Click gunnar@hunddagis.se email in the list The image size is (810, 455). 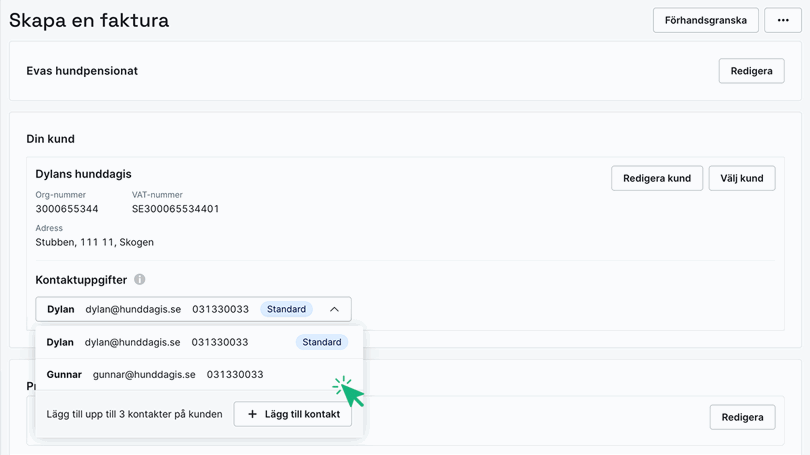(x=144, y=374)
